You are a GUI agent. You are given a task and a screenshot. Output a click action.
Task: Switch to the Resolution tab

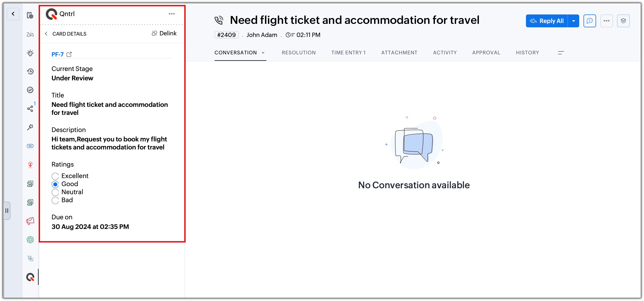point(298,53)
